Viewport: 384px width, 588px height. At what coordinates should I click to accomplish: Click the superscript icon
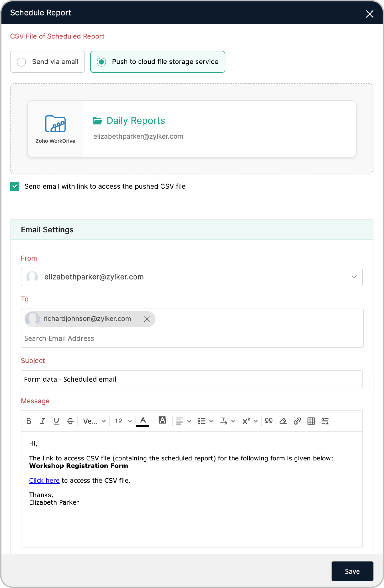click(246, 421)
